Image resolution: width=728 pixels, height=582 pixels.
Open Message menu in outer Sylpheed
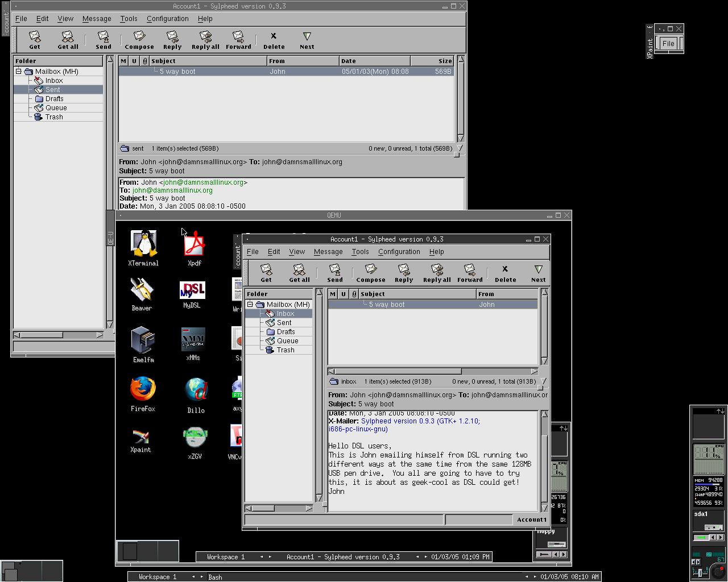pyautogui.click(x=97, y=19)
